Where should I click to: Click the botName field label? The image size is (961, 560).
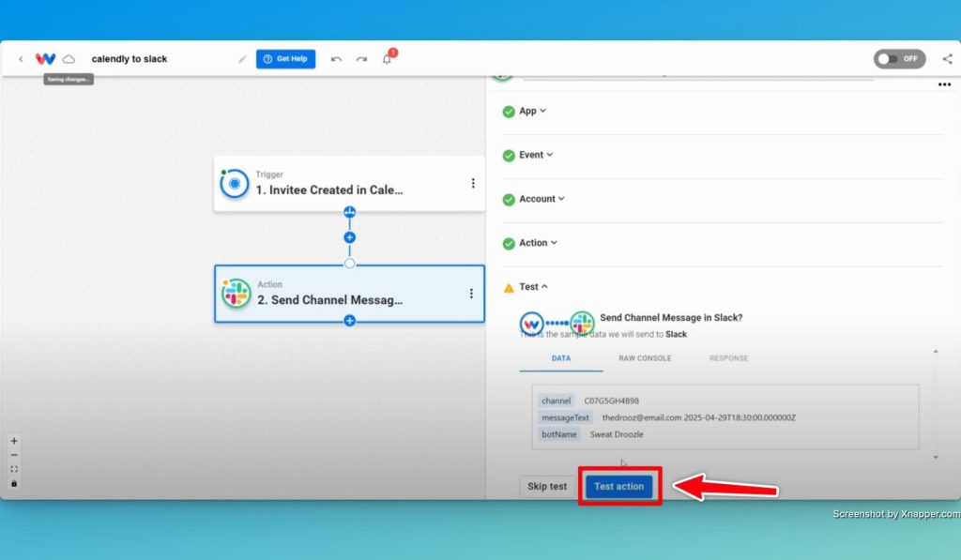coord(559,434)
